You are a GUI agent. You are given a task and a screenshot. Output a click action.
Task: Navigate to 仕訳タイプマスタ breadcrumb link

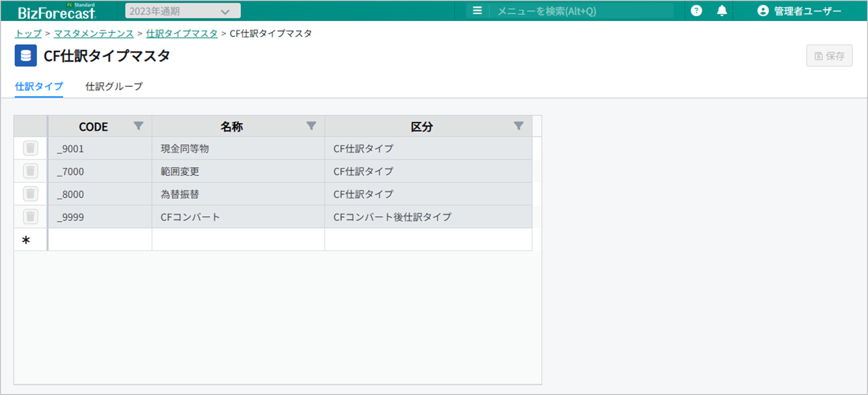(x=181, y=34)
